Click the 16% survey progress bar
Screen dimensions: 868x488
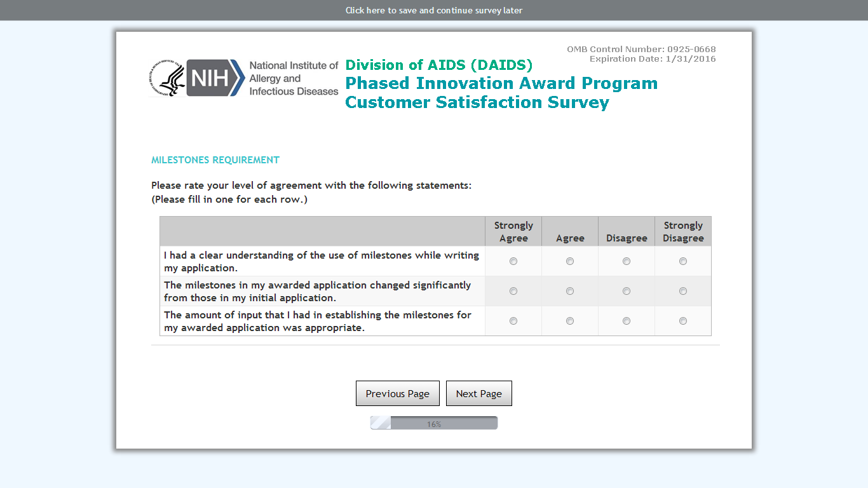click(434, 423)
